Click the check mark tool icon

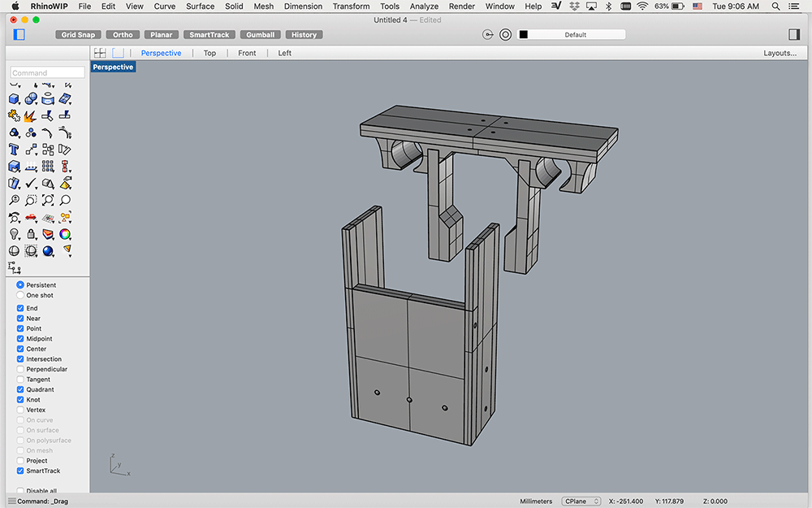pyautogui.click(x=31, y=184)
